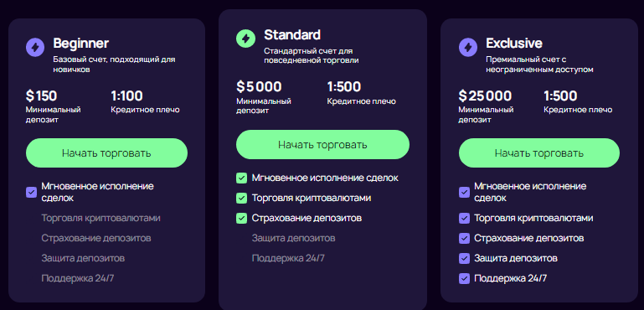Select the Standard plan title
Screen dimensions: 644x310
click(x=292, y=35)
